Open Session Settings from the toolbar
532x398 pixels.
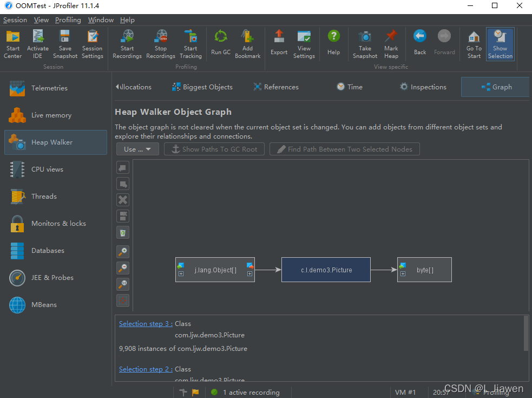point(93,44)
